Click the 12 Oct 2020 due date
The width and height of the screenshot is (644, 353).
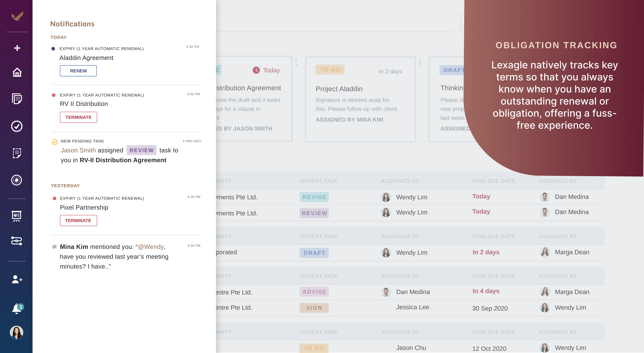pyautogui.click(x=489, y=349)
